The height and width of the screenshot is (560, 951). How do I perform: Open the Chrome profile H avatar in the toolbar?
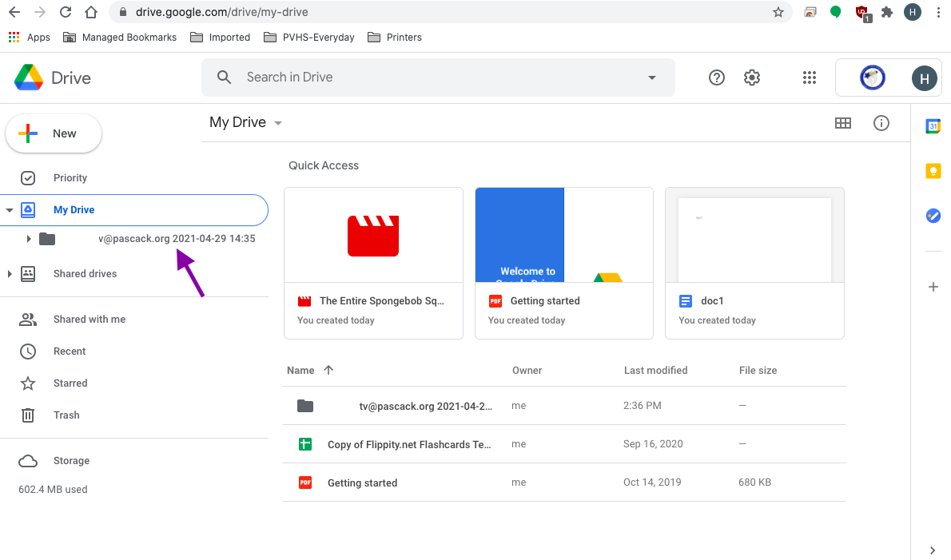912,12
